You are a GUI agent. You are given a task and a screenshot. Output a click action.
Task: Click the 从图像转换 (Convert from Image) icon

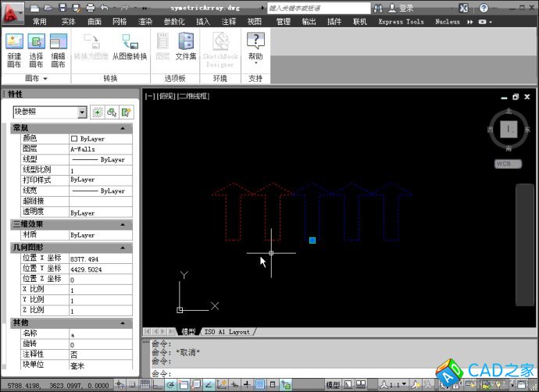click(130, 41)
